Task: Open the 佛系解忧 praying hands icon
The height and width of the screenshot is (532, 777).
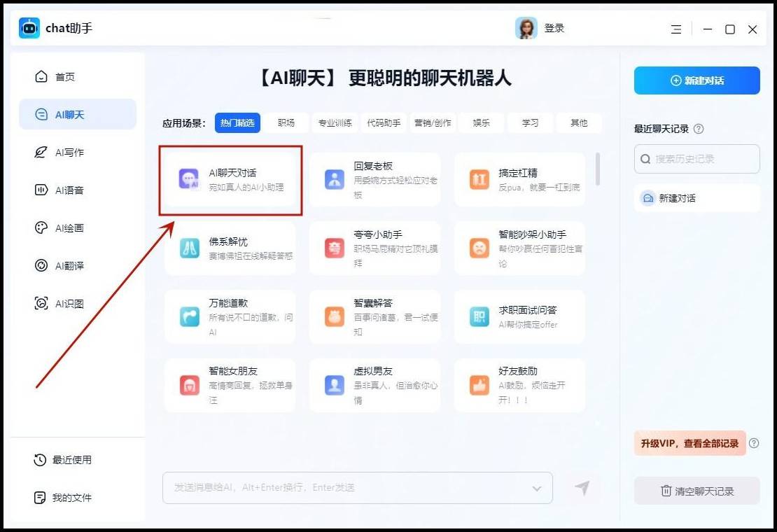Action: tap(189, 248)
